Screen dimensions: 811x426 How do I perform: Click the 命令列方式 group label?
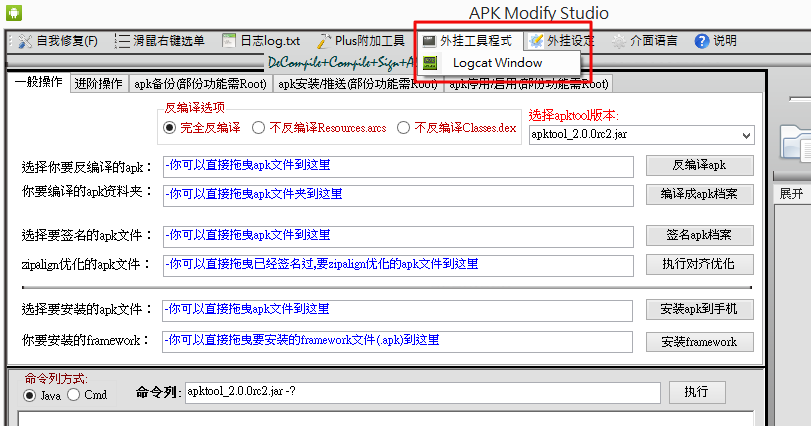coord(56,379)
